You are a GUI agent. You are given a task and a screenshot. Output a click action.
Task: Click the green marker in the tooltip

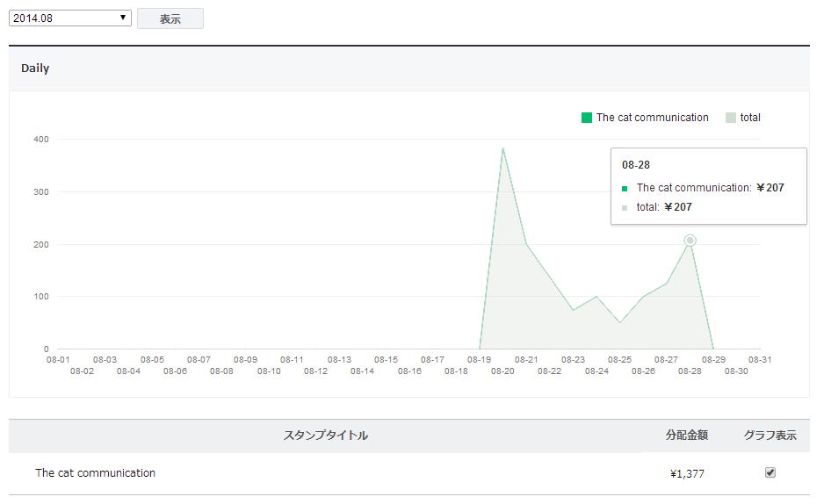625,188
